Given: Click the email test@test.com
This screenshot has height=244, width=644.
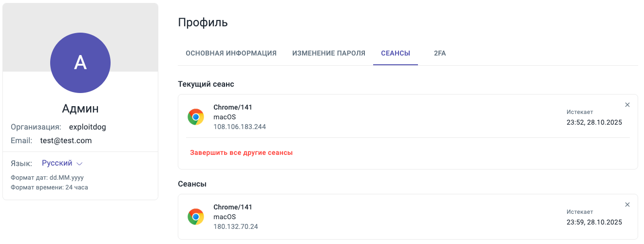Looking at the screenshot, I should click(66, 141).
